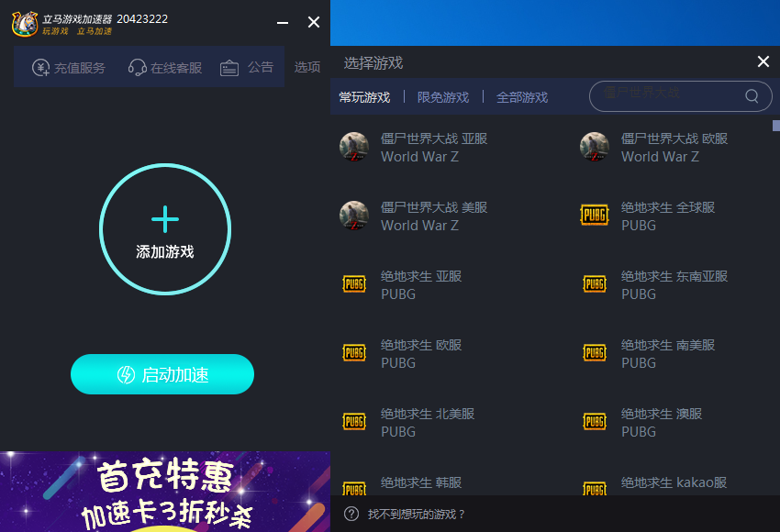Select PUBG icon for 绝地求生 澳服
780x532 pixels.
(x=595, y=421)
